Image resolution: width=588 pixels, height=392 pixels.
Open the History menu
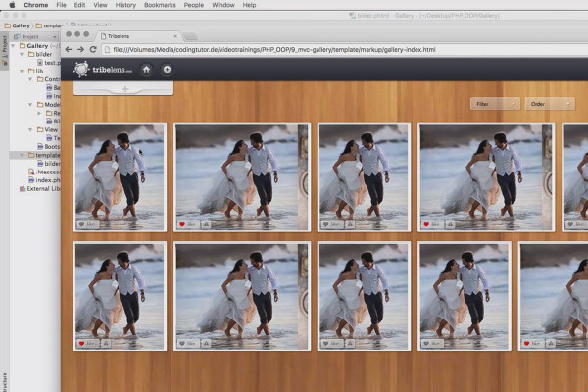point(125,5)
